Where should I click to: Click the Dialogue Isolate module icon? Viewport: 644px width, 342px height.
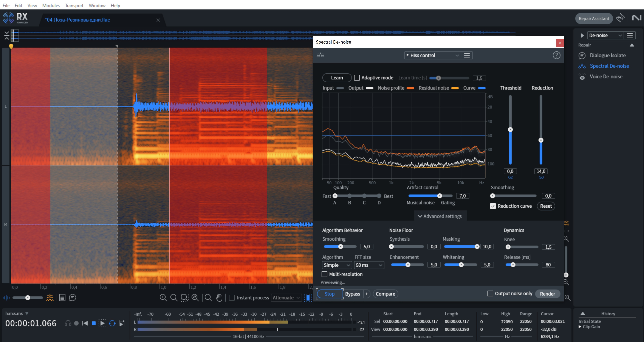click(582, 56)
